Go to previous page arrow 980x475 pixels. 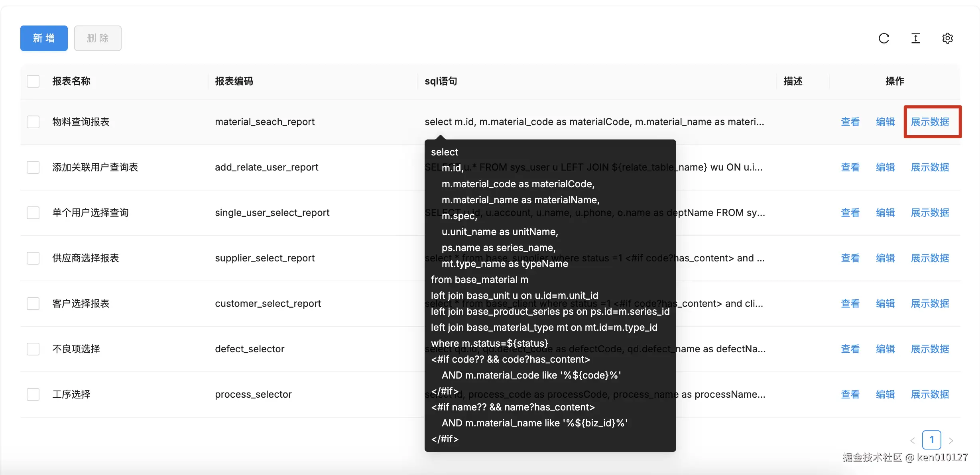pyautogui.click(x=912, y=440)
